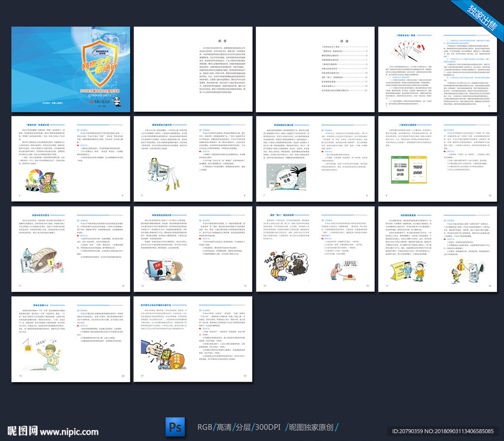The width and height of the screenshot is (504, 441).
Task: Click the 中国人民银行 bank logo on cover
Action: (x=99, y=101)
